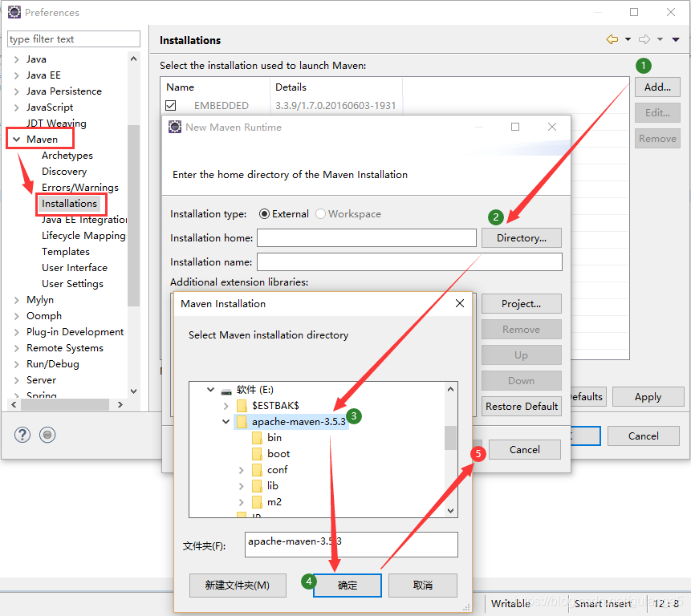Click the help question mark icon
691x616 pixels.
[x=22, y=435]
